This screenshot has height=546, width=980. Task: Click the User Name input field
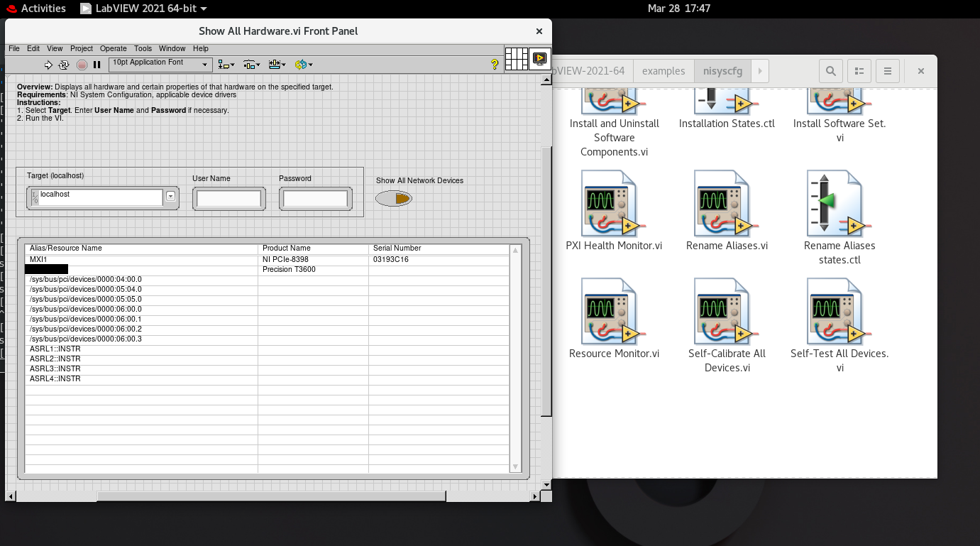(229, 199)
